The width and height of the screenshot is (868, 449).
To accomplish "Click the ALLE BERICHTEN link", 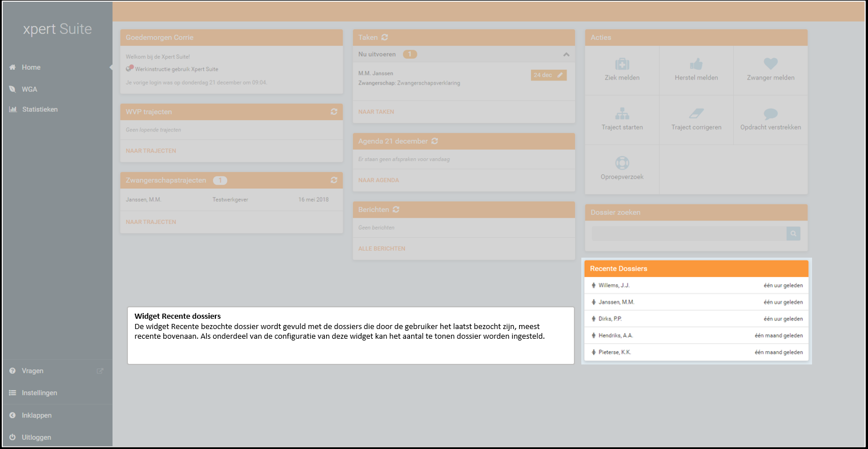I will pyautogui.click(x=382, y=249).
